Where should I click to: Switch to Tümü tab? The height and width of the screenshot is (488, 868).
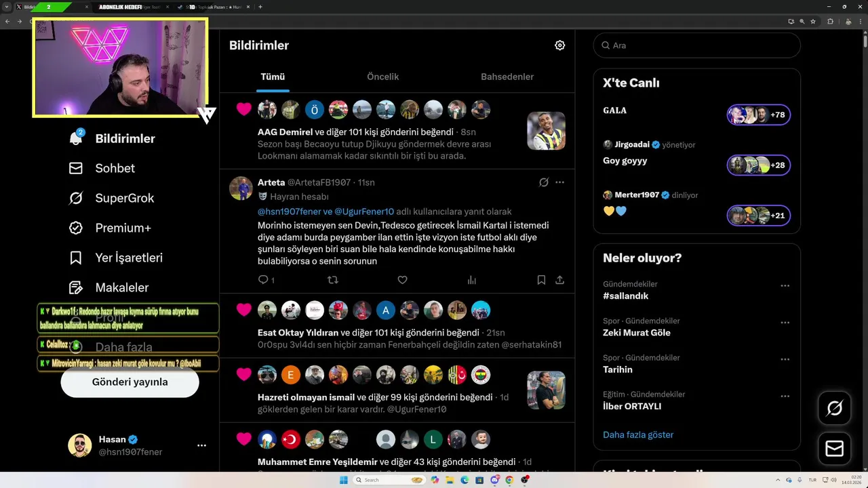[273, 77]
